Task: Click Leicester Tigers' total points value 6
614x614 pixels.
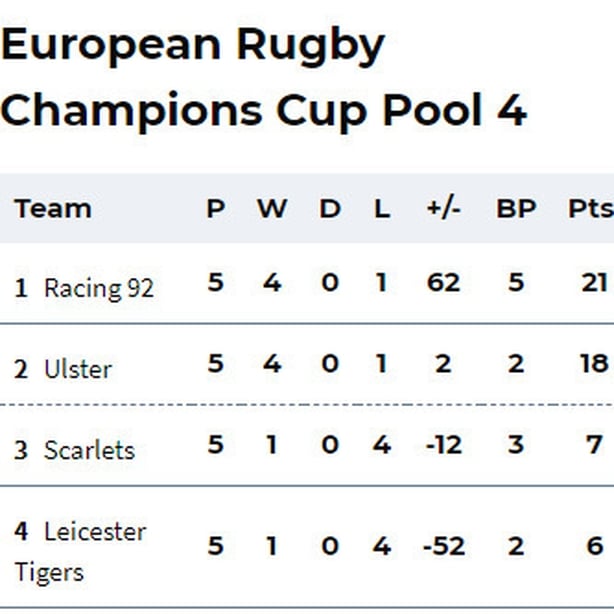Action: (x=595, y=546)
